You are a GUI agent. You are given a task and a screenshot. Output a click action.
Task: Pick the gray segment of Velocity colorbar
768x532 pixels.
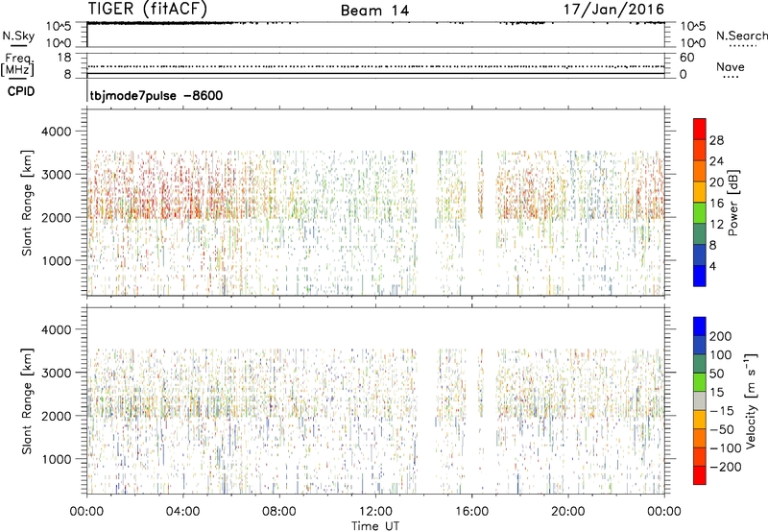click(x=700, y=400)
